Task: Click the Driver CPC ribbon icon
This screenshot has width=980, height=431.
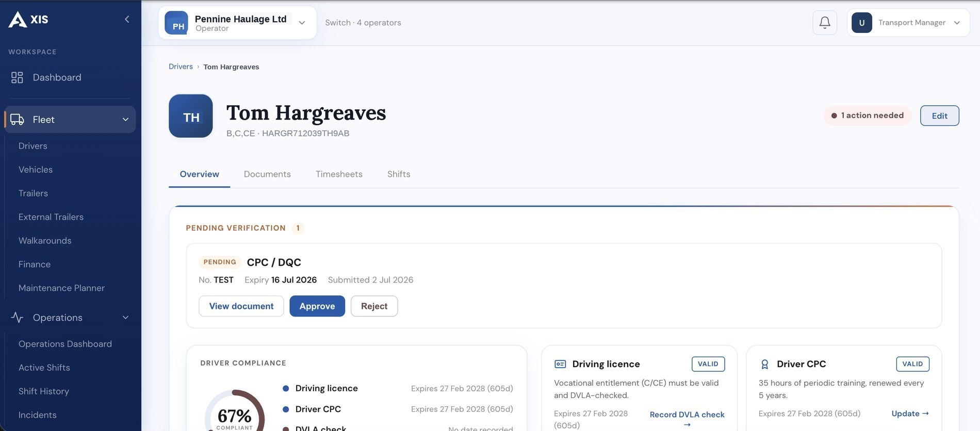Action: click(x=765, y=364)
